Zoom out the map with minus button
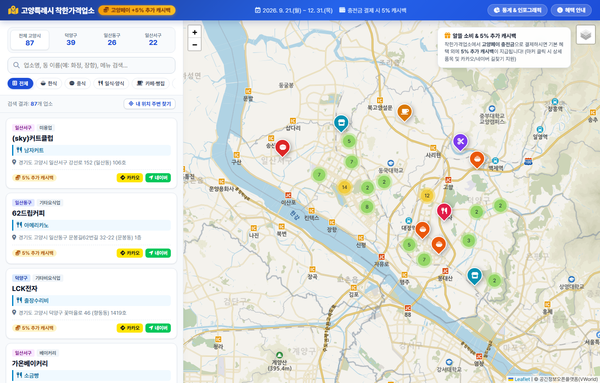Viewport: 600px width, 383px height. pos(194,44)
